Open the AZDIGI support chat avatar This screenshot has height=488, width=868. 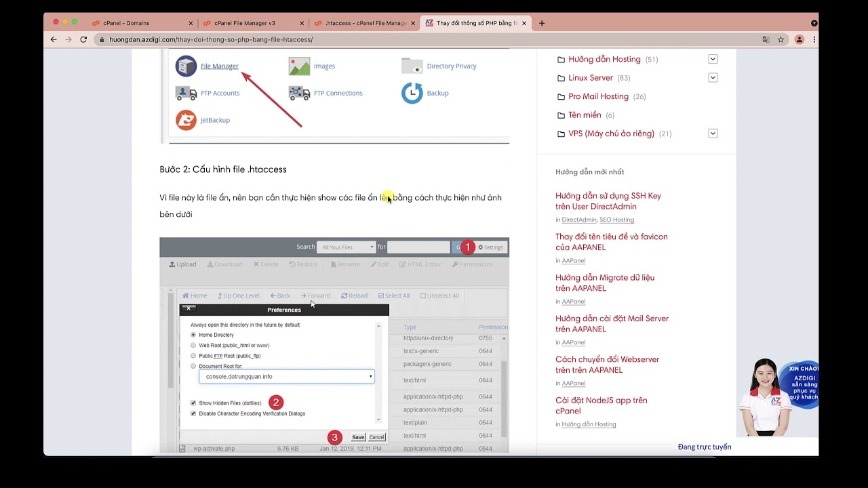click(766, 396)
